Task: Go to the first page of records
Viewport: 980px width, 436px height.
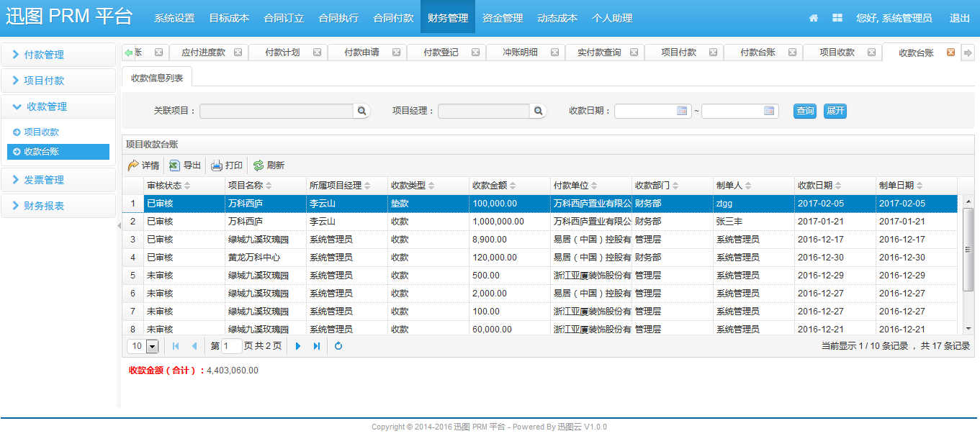Action: 176,346
